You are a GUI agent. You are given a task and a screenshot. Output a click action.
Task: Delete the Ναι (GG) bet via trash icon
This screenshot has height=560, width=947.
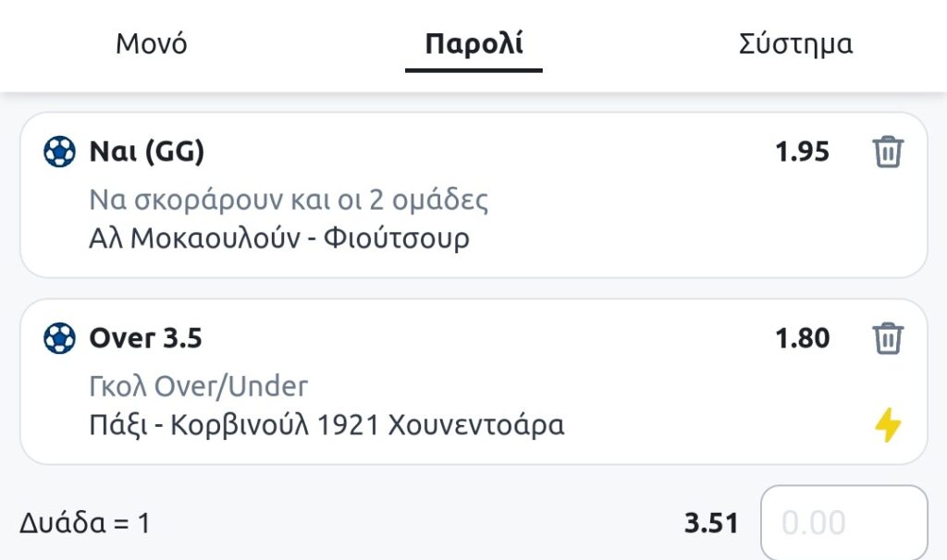tap(887, 152)
